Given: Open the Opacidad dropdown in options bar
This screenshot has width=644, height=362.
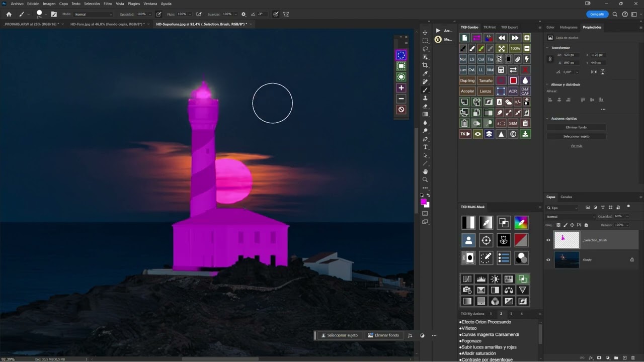Looking at the screenshot, I should (150, 14).
